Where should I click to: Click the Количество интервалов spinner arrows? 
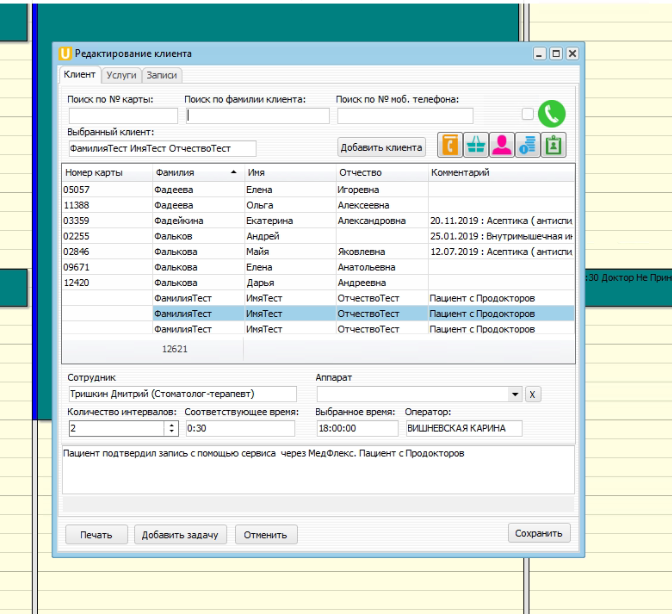pos(171,428)
